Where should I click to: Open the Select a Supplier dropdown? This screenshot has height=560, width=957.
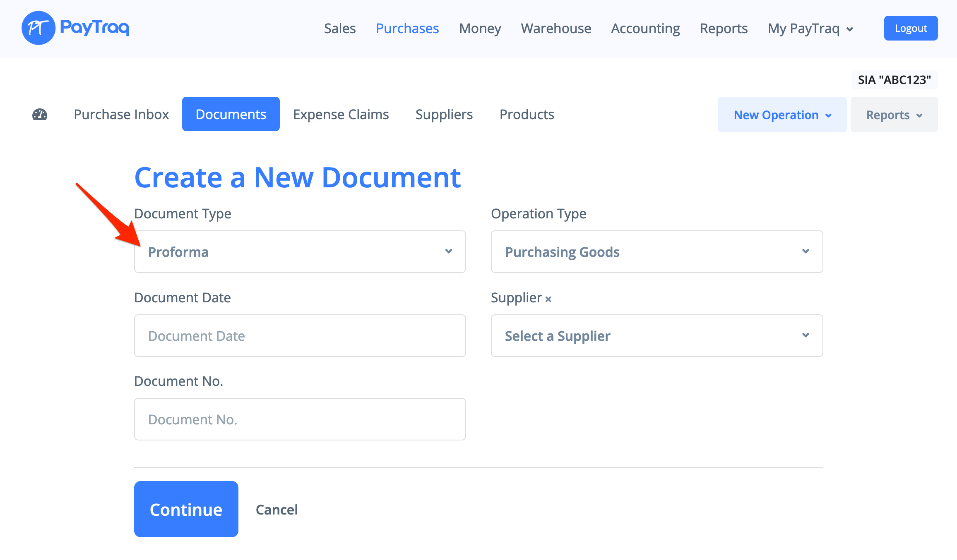click(x=656, y=335)
